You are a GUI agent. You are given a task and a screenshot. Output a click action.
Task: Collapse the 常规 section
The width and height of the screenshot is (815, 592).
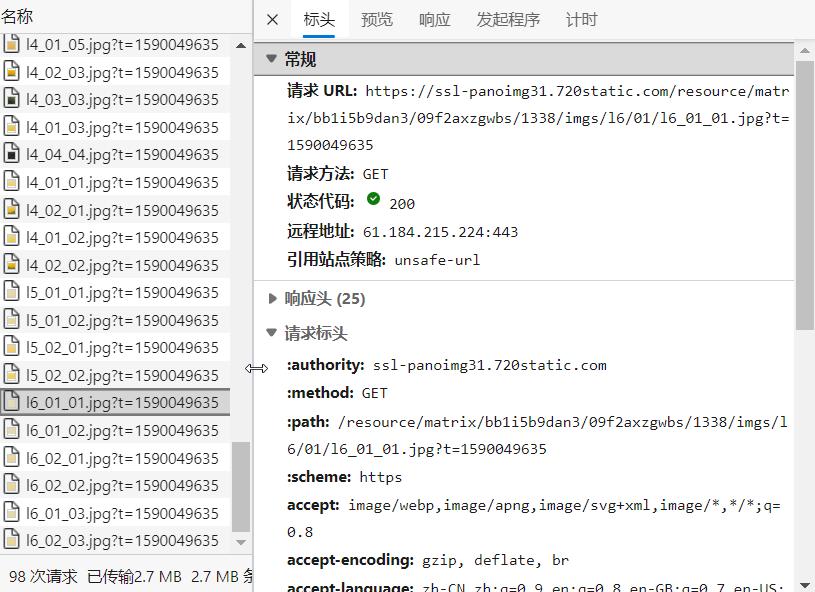(272, 58)
